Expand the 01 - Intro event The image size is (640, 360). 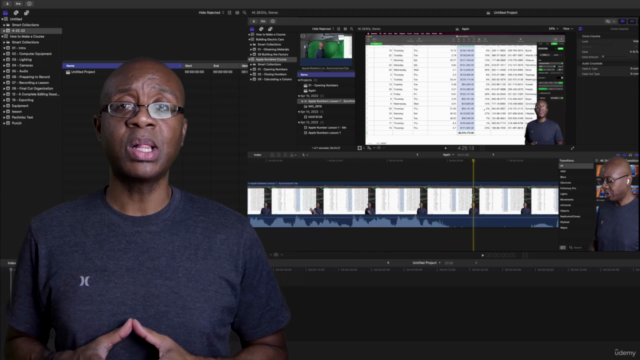[4, 48]
